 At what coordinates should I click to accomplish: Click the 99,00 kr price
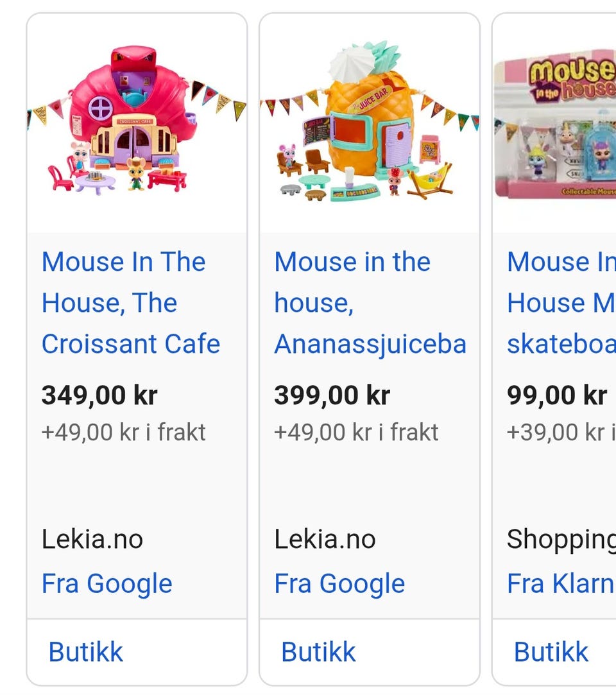556,395
